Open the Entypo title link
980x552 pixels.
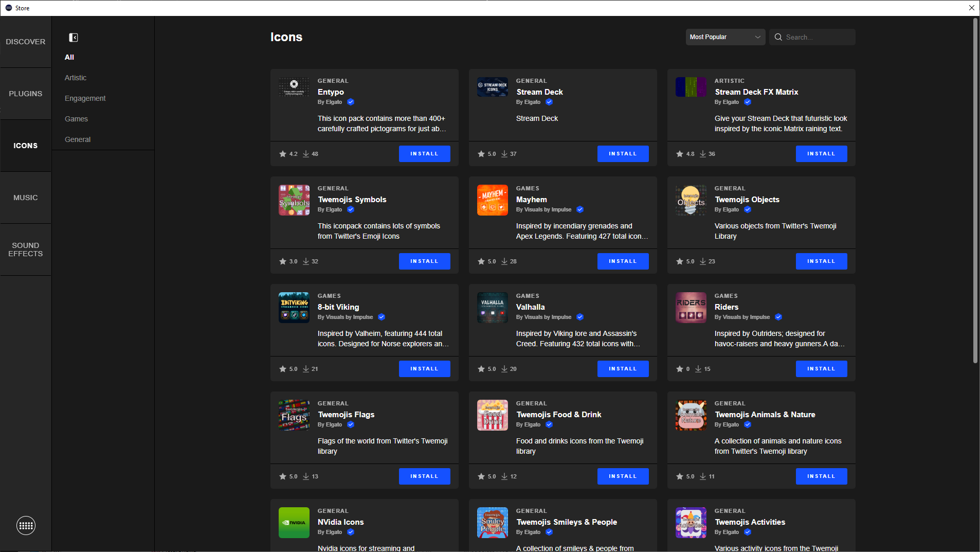point(331,92)
